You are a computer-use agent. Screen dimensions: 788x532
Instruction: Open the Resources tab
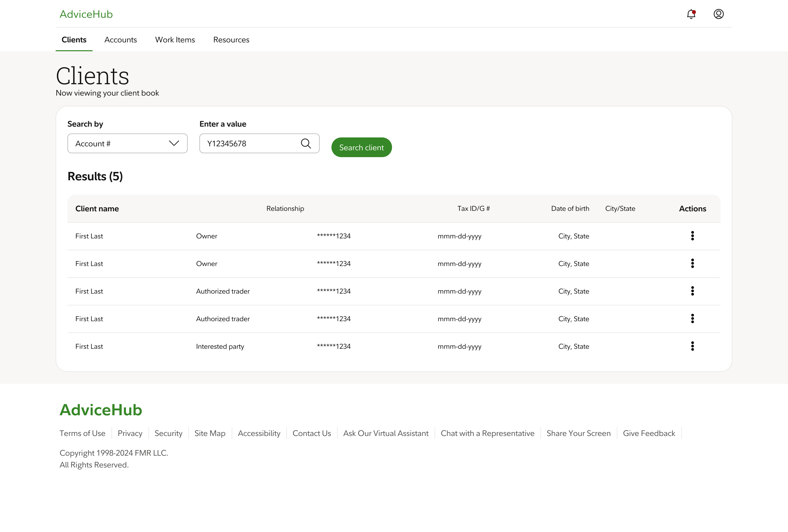coord(231,40)
